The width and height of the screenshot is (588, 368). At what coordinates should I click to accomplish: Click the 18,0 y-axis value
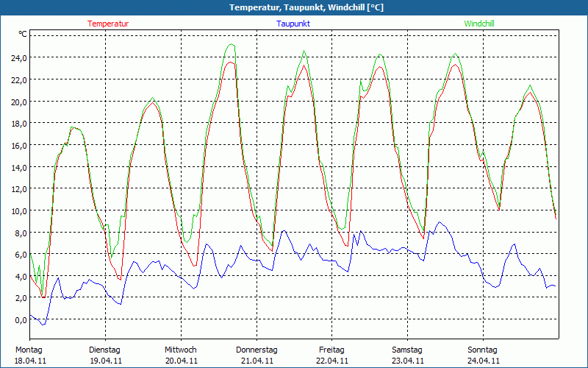pyautogui.click(x=18, y=124)
